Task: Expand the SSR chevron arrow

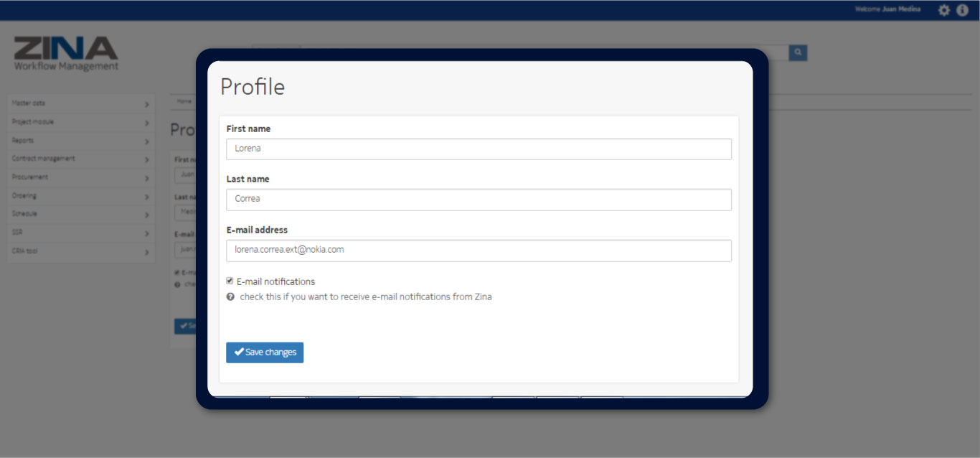Action: pyautogui.click(x=146, y=234)
